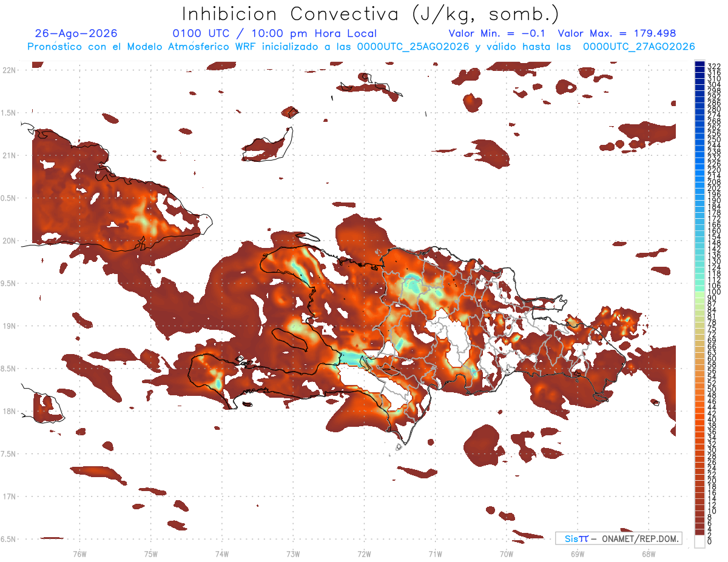Click the date label '26-Ago-2026'
Viewport: 728px width, 562px height.
coord(76,33)
